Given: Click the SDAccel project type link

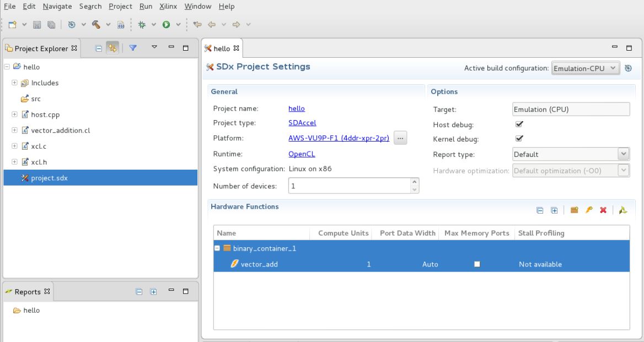Looking at the screenshot, I should (302, 123).
